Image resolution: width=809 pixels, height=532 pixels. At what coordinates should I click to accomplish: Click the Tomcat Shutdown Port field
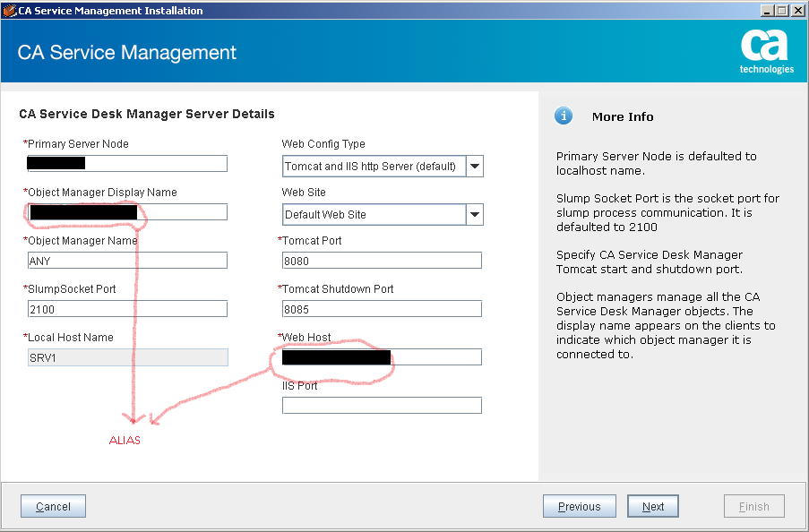pyautogui.click(x=382, y=309)
